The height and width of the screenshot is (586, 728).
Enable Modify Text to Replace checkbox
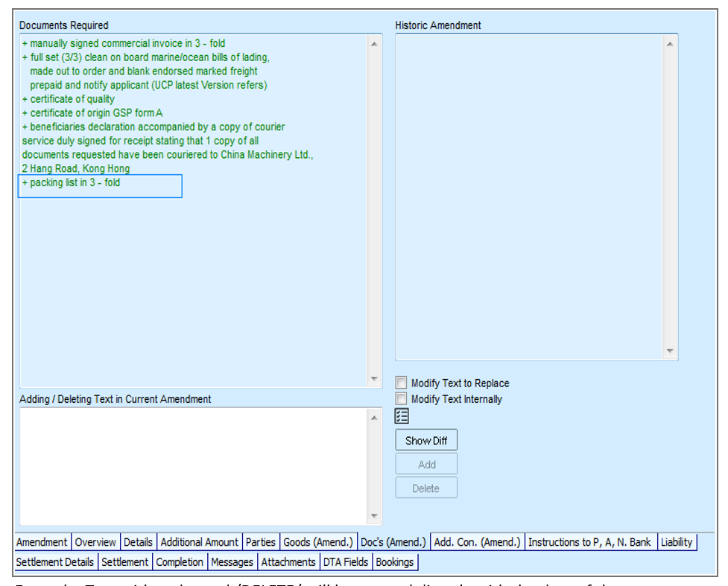click(401, 383)
